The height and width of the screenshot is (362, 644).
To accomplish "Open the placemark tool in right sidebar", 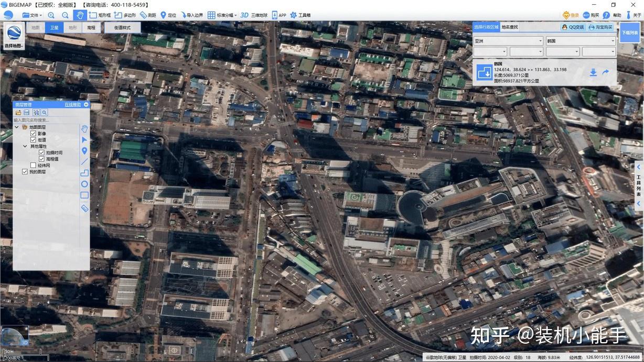I will (84, 150).
